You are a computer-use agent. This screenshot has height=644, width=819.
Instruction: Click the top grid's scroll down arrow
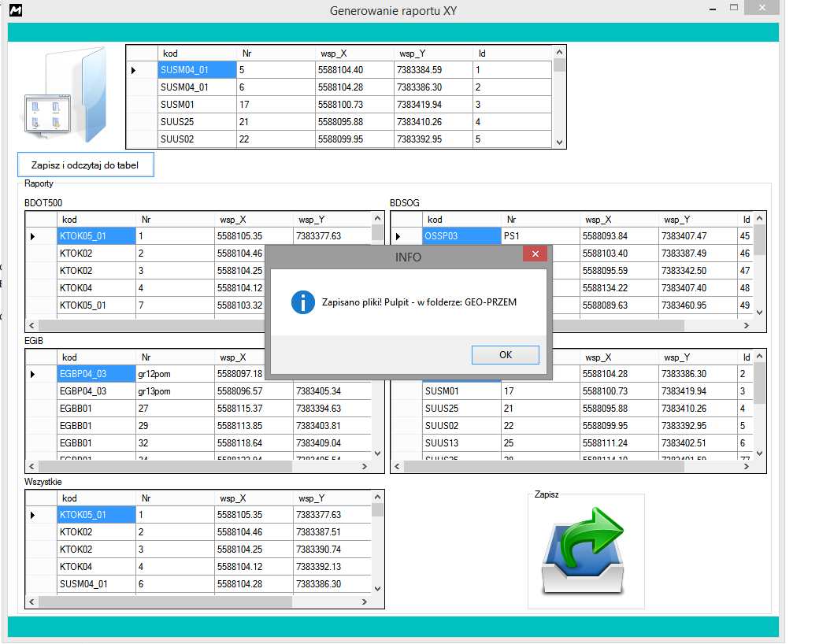click(559, 142)
